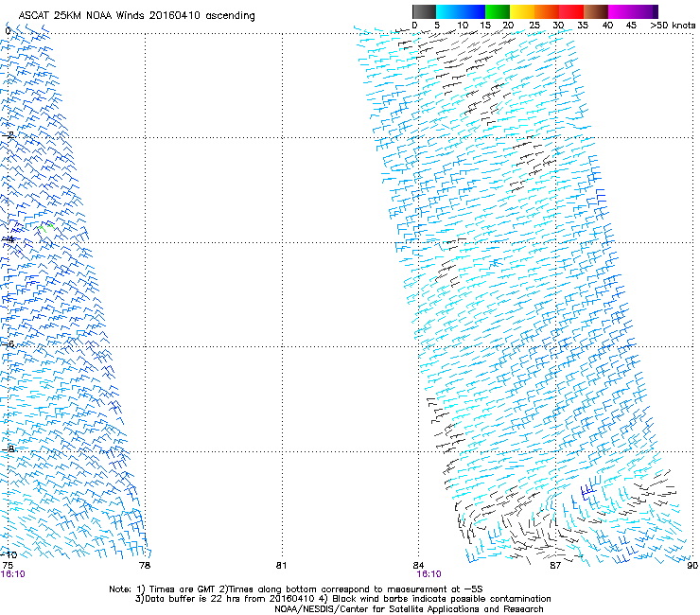Click the longitude axis label 87
The image size is (700, 615).
(555, 566)
